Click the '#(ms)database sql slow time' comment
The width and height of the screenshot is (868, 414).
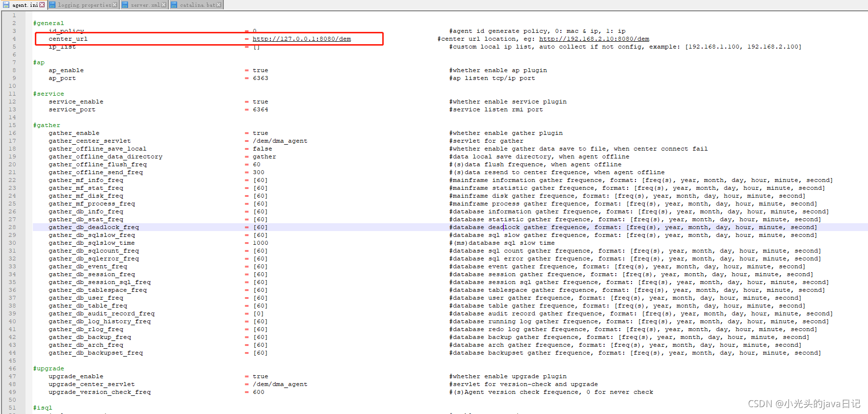pyautogui.click(x=502, y=243)
